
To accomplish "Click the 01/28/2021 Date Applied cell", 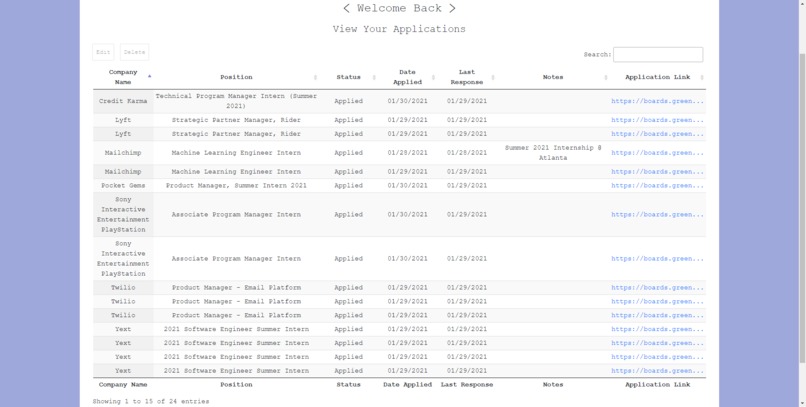I will (x=408, y=153).
